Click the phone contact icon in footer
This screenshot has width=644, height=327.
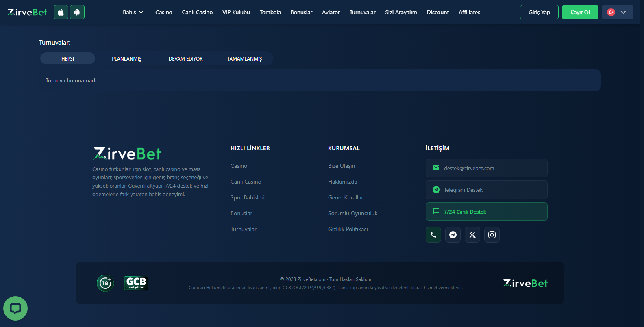coord(433,235)
